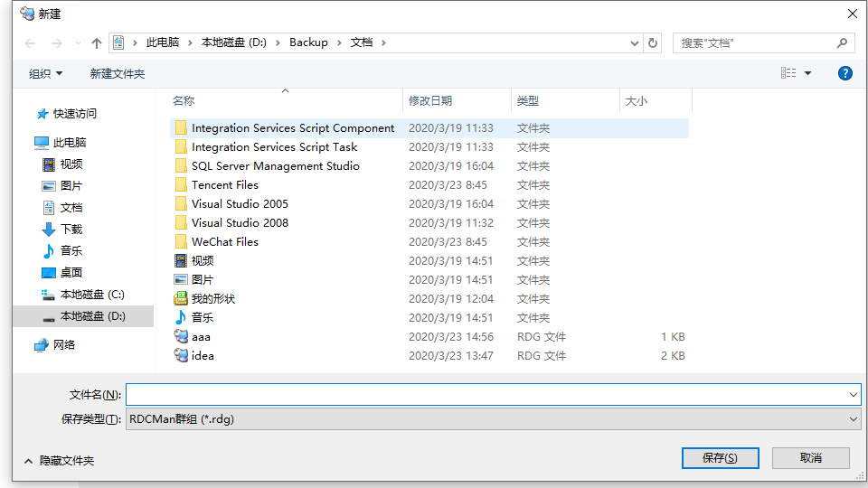Viewport: 868px width, 488px height.
Task: Open the help question mark icon
Action: pos(844,73)
